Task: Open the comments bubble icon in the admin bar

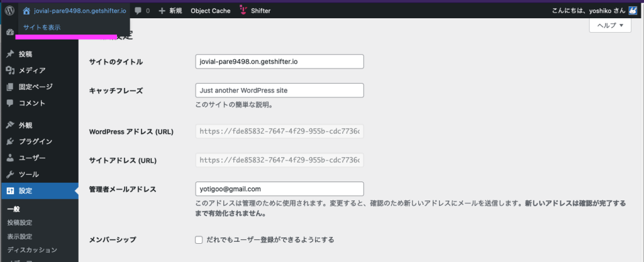Action: [x=138, y=11]
